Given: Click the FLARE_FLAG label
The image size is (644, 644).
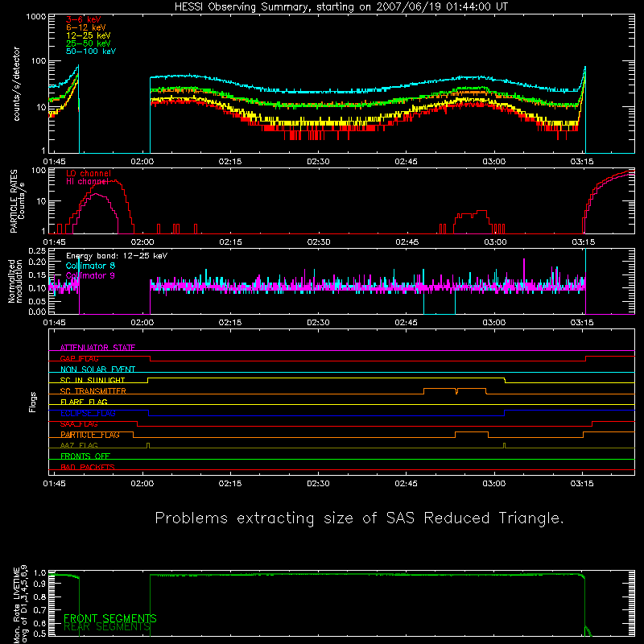Looking at the screenshot, I should click(x=84, y=402).
